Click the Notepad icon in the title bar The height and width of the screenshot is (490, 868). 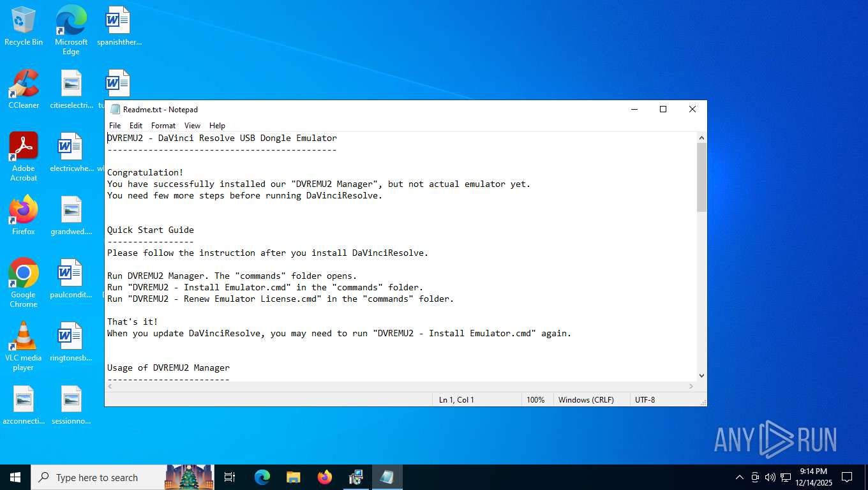[x=115, y=109]
